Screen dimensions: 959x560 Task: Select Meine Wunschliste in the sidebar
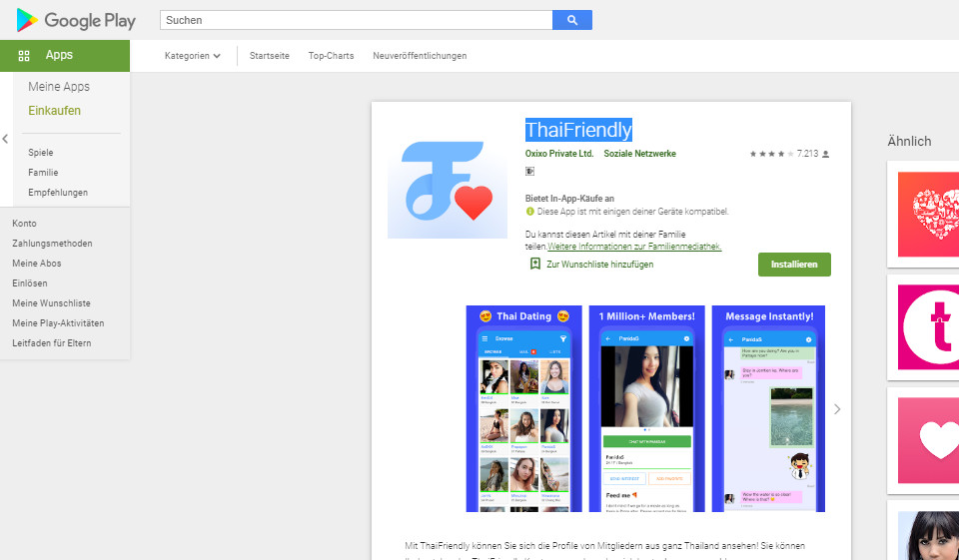(x=50, y=303)
